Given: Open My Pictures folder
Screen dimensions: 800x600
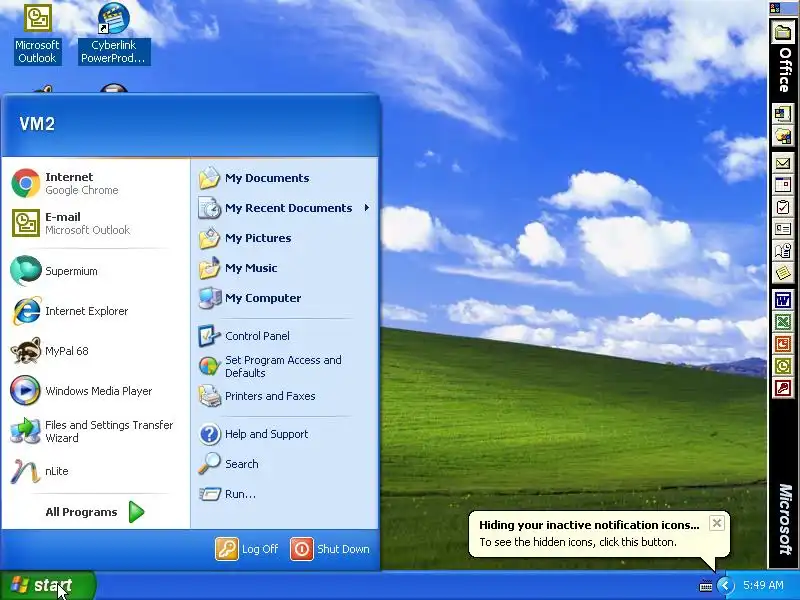Looking at the screenshot, I should pyautogui.click(x=285, y=238).
